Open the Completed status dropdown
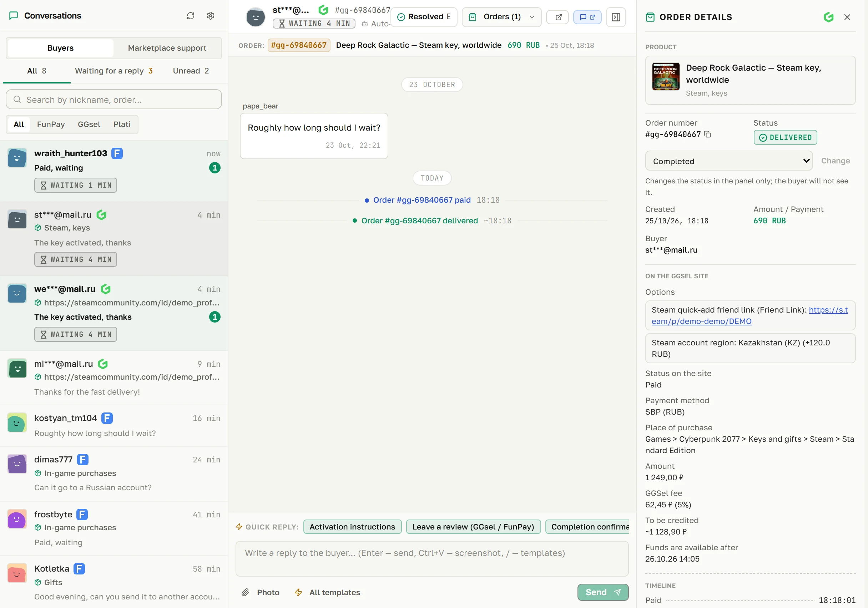Image resolution: width=868 pixels, height=608 pixels. pos(728,161)
